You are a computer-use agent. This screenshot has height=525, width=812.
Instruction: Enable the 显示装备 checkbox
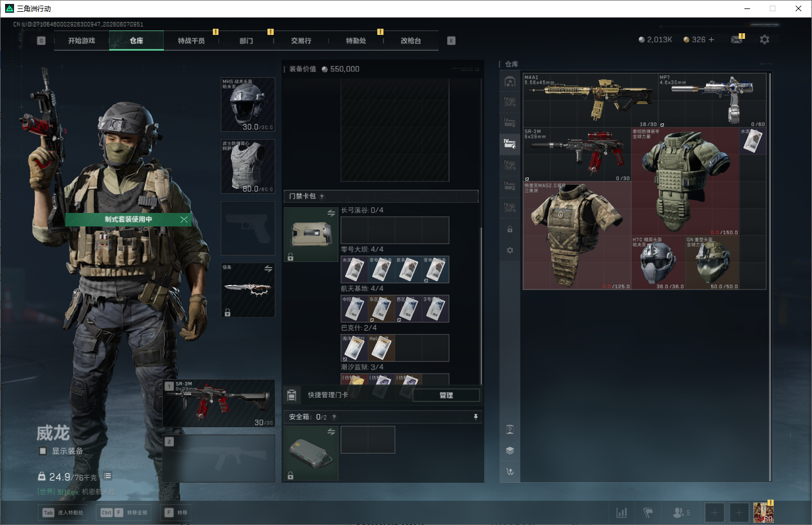tap(43, 451)
